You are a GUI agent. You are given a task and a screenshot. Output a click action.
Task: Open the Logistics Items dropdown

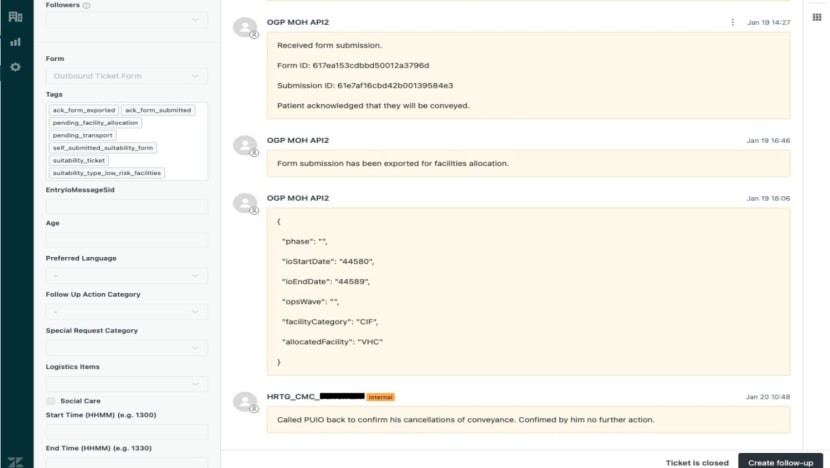(x=126, y=383)
